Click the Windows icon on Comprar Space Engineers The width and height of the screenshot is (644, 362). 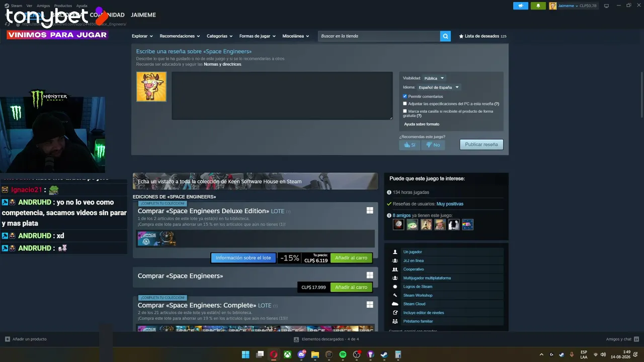point(370,275)
